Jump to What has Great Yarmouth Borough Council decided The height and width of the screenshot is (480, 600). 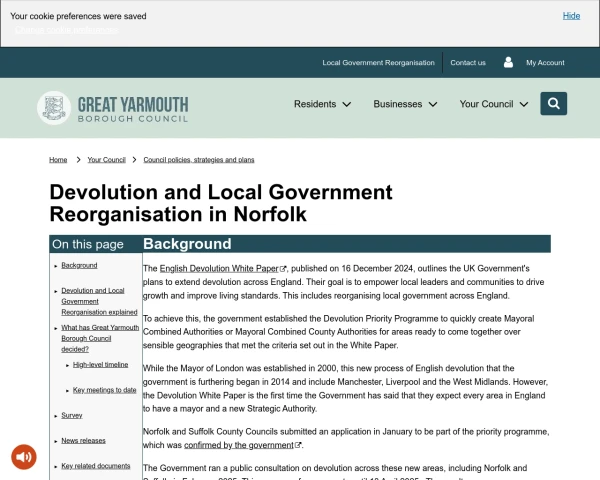point(100,338)
